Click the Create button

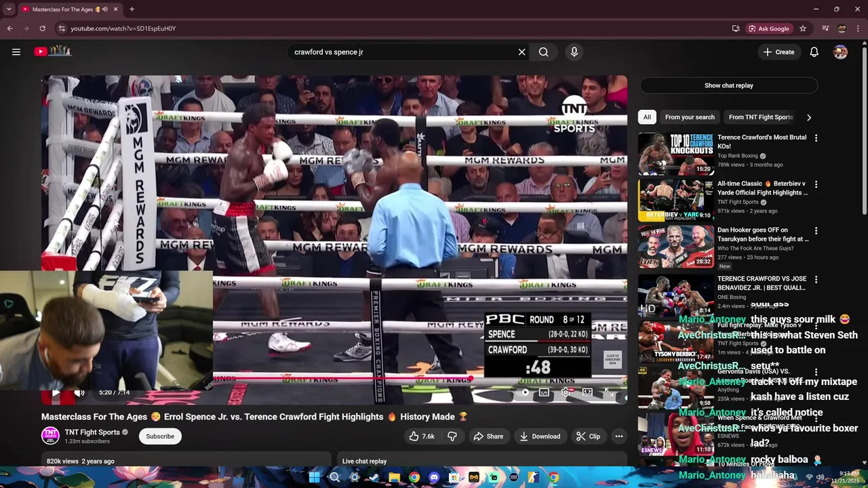click(x=778, y=52)
